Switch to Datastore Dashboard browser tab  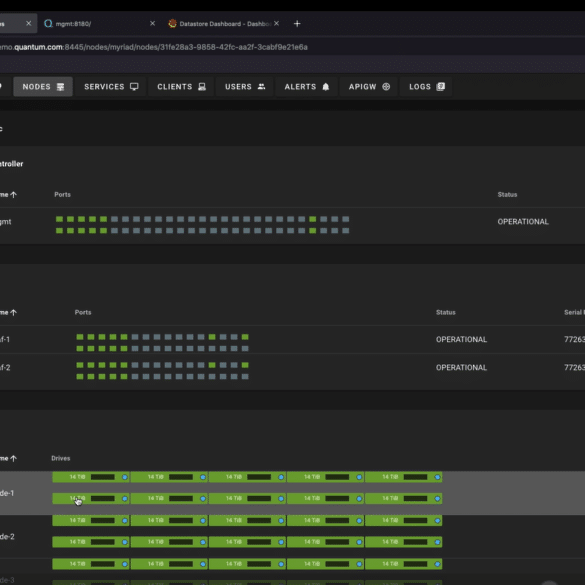point(220,24)
